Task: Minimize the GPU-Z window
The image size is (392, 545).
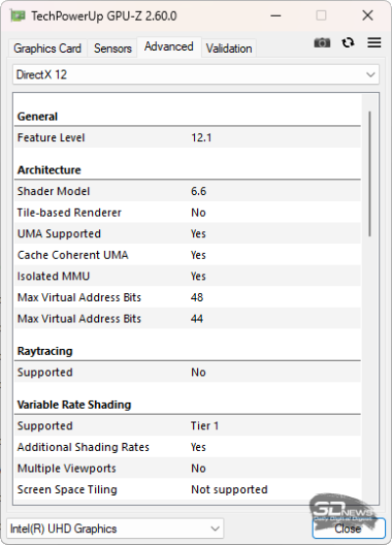Action: [x=275, y=16]
